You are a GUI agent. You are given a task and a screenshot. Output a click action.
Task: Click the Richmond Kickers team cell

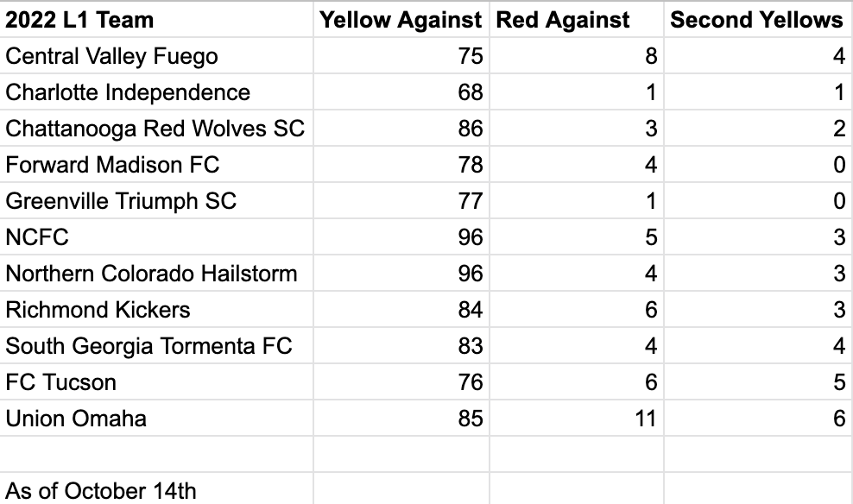pyautogui.click(x=98, y=310)
